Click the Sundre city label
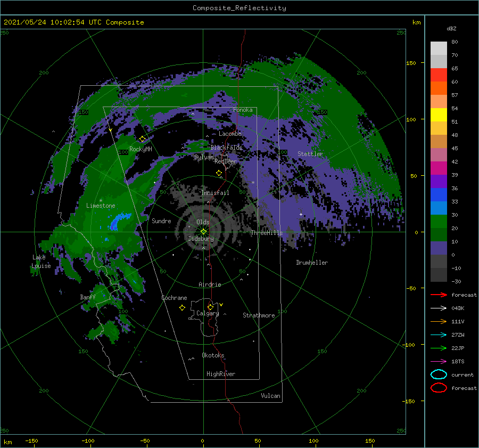Screen dimensions: 479x448 (x=161, y=221)
